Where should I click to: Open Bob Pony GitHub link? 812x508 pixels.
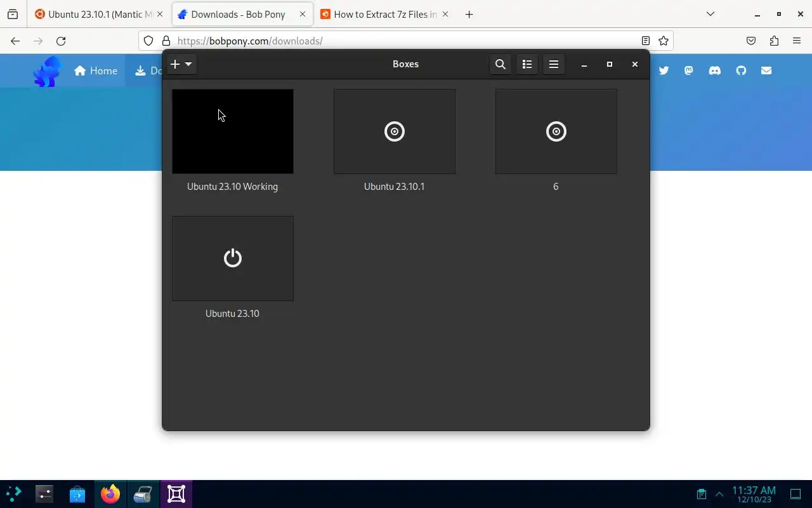coord(741,70)
